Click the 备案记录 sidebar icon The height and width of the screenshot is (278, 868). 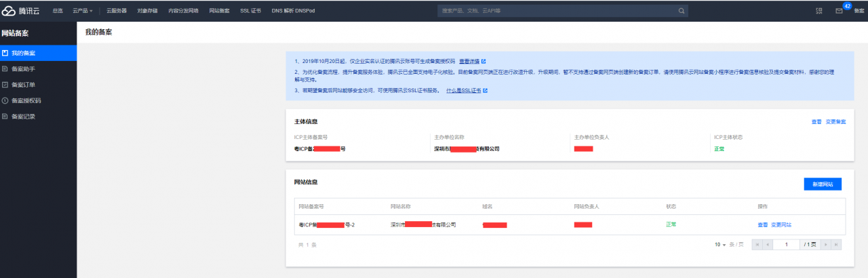click(x=5, y=116)
